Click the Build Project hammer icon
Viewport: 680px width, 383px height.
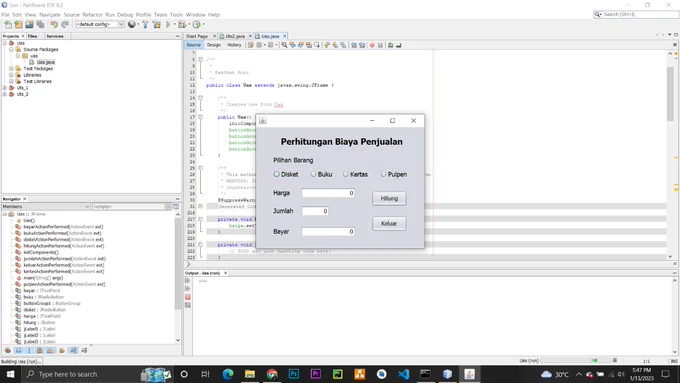click(x=145, y=24)
